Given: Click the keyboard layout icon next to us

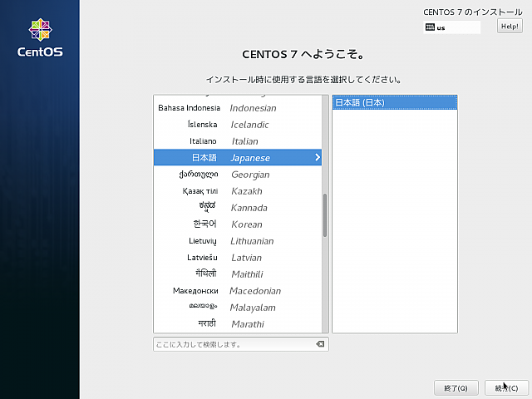Looking at the screenshot, I should click(430, 27).
